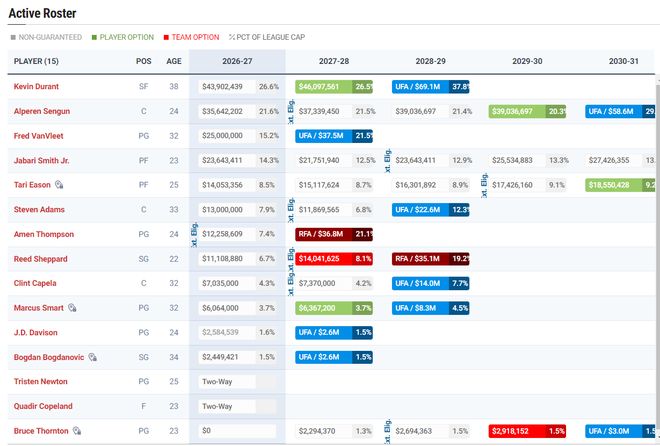The height and width of the screenshot is (446, 660).
Task: Click the note icon beside Tari Eason
Action: pyautogui.click(x=59, y=185)
